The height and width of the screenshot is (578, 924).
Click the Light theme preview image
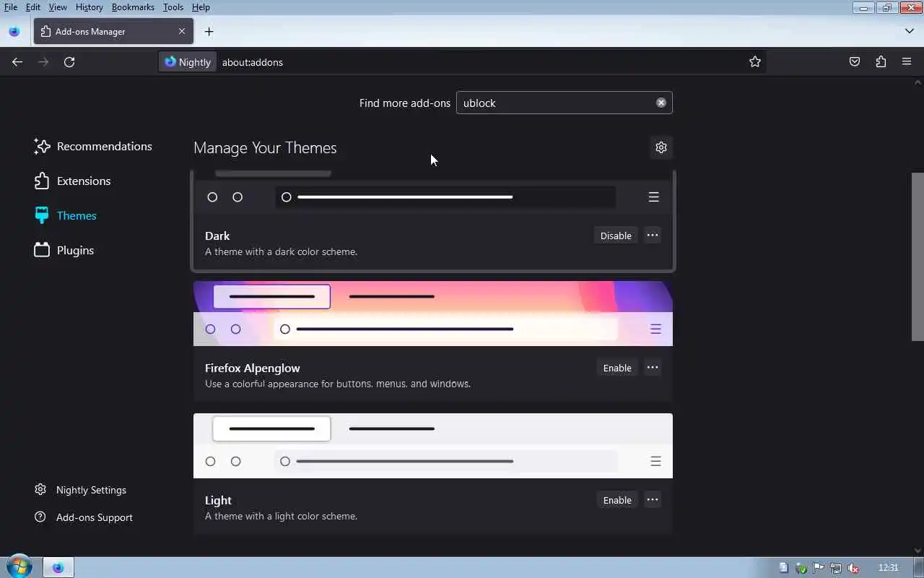pyautogui.click(x=433, y=446)
